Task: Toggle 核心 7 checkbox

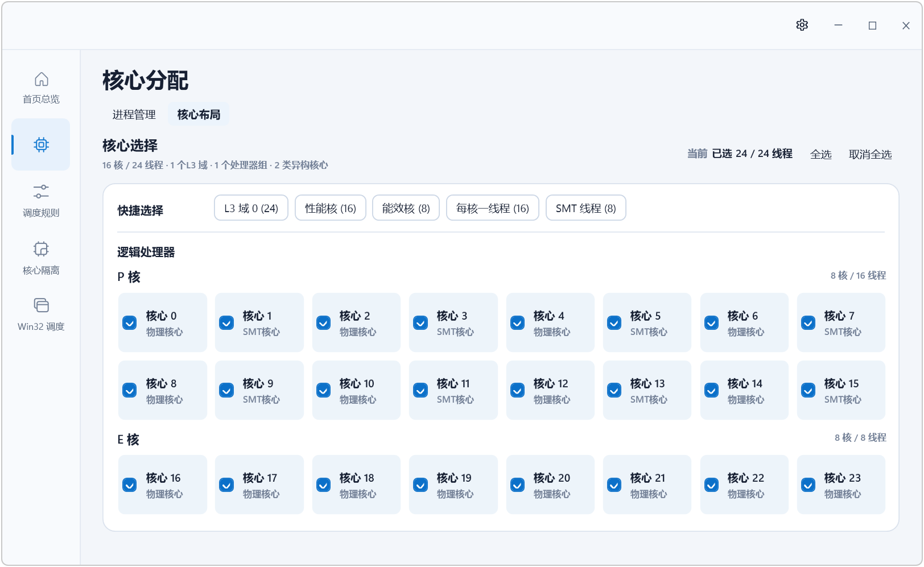Action: pos(808,323)
